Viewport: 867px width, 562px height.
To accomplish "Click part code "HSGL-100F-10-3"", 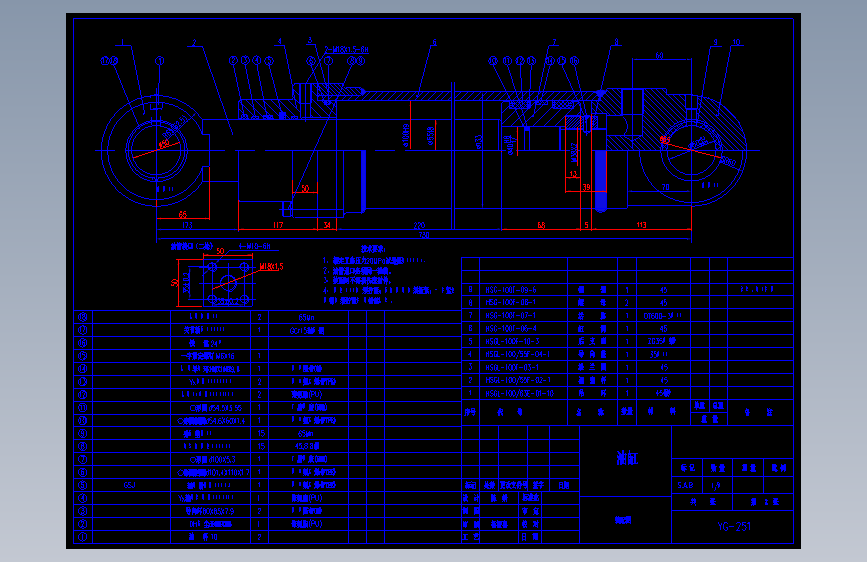I will 513,341.
